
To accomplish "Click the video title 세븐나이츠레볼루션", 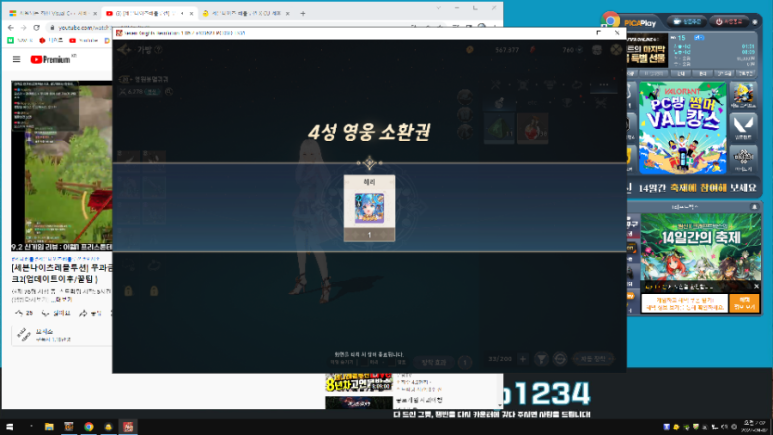I will 62,274.
